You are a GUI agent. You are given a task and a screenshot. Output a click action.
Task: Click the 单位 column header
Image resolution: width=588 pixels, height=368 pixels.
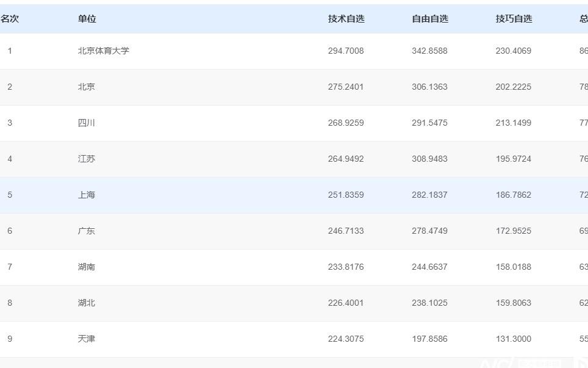87,19
